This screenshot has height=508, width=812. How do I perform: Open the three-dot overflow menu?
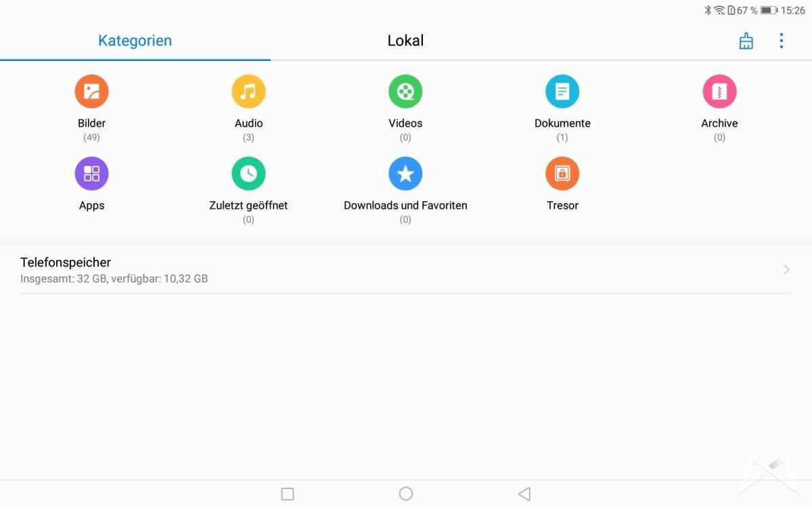(x=781, y=41)
